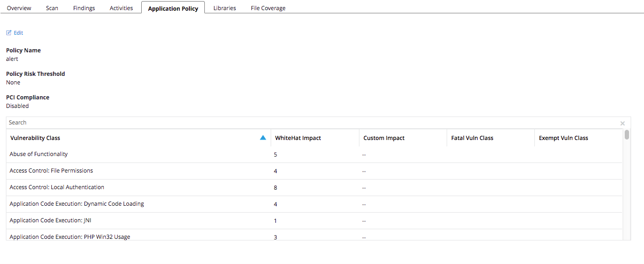This screenshot has width=644, height=264.
Task: Click WhiteHat Impact value 1 for JNI row
Action: 275,221
